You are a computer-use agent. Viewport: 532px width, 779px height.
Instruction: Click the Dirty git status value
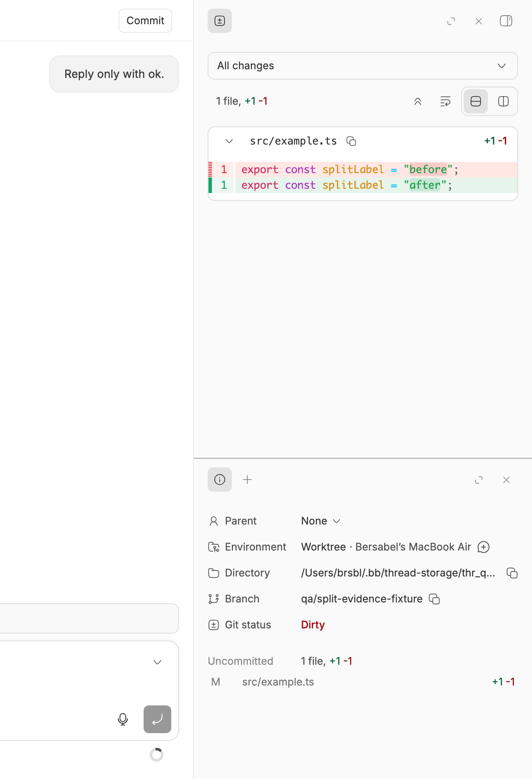[313, 625]
